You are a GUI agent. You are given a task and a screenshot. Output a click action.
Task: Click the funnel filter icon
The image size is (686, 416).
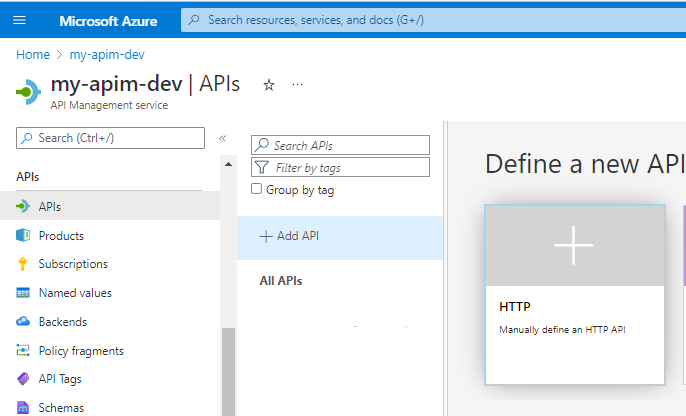tap(262, 167)
